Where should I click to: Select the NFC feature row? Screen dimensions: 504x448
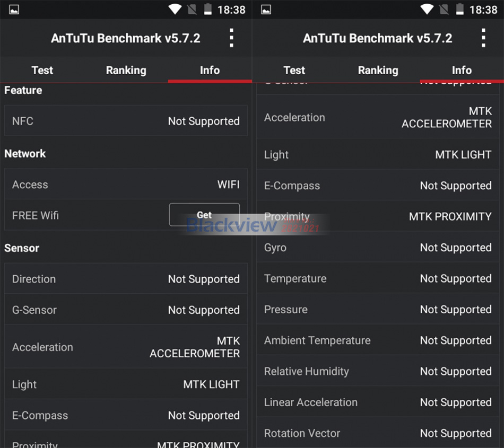[126, 121]
